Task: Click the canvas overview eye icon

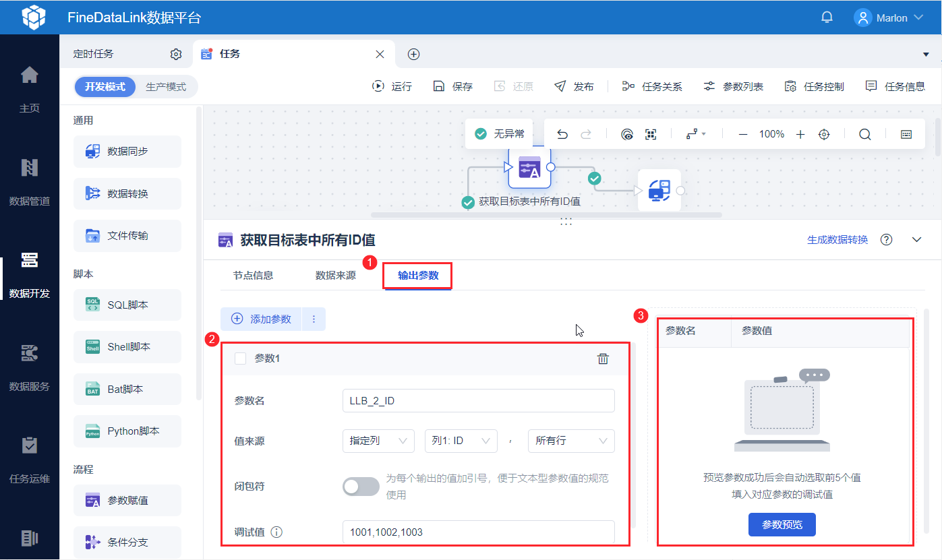Action: (627, 134)
